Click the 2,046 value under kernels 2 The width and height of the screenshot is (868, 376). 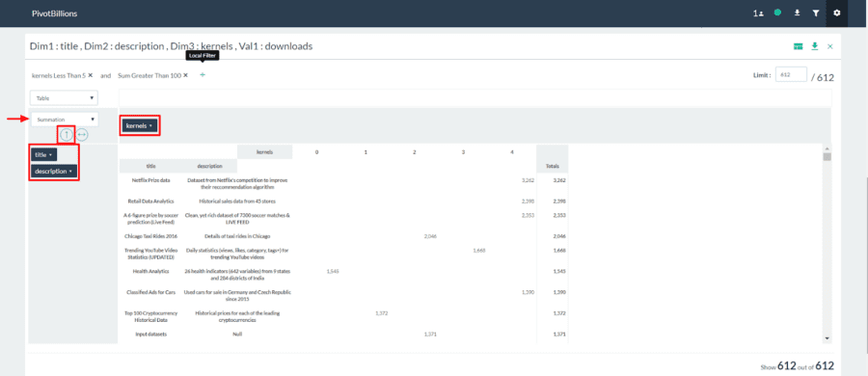[x=430, y=236]
